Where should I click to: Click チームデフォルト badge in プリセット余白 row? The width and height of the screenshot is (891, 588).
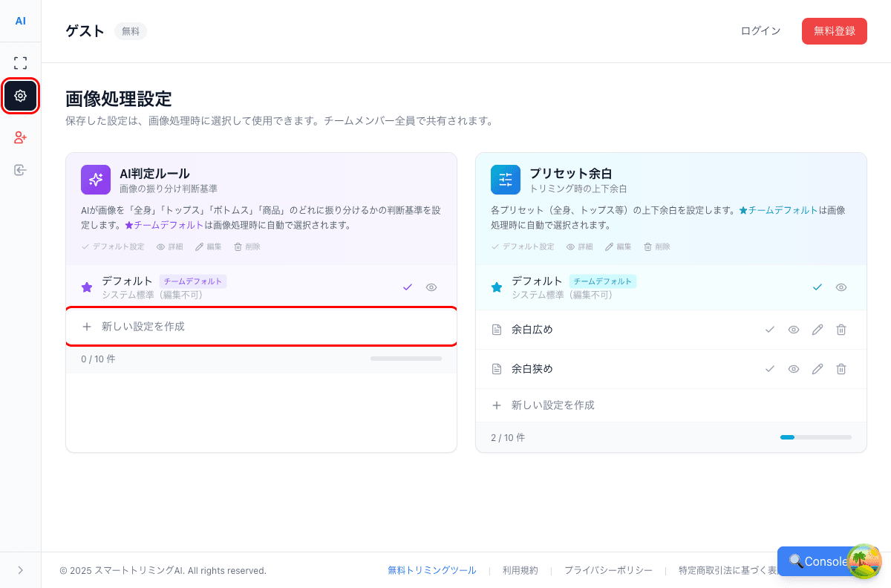click(603, 281)
